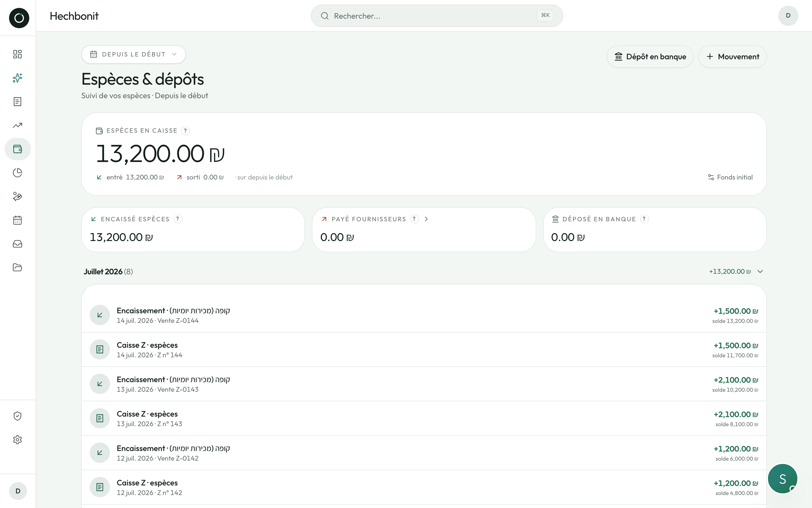Focus the Rechercher search field

(437, 16)
